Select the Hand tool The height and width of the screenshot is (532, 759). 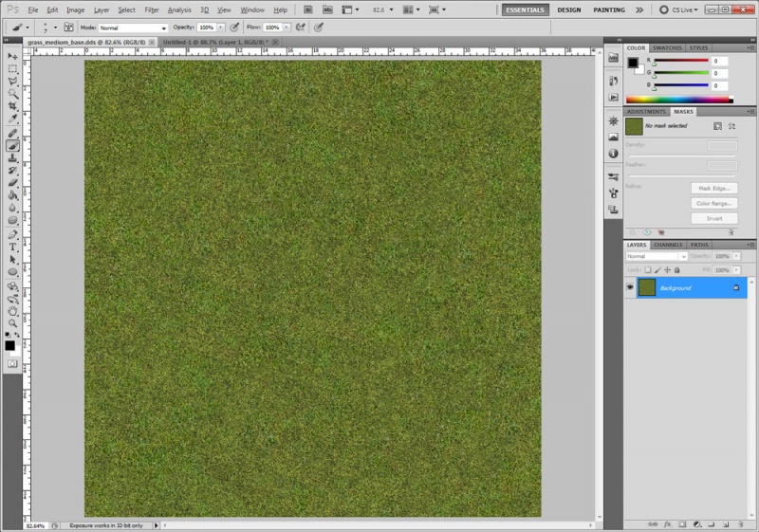point(13,310)
